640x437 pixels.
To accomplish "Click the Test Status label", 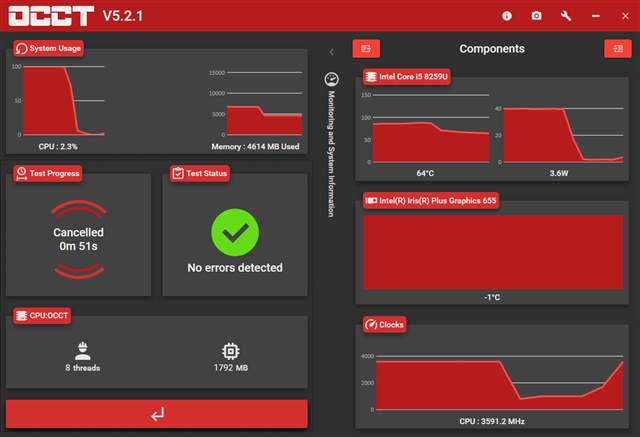I will point(199,173).
